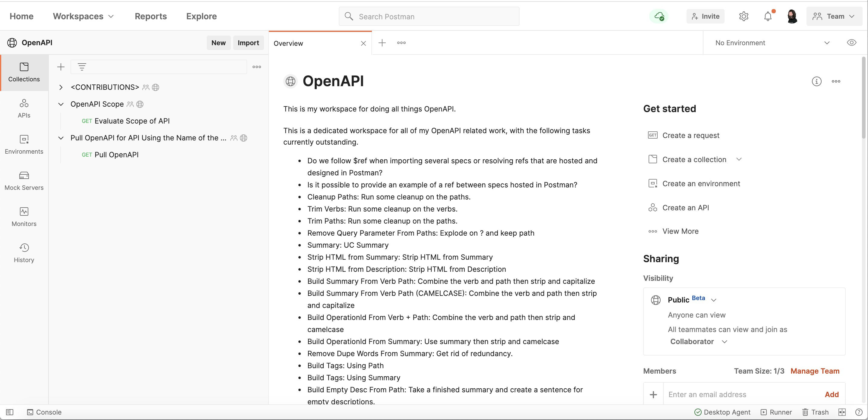Open the Collections sidebar panel
This screenshot has height=420, width=868.
click(24, 72)
